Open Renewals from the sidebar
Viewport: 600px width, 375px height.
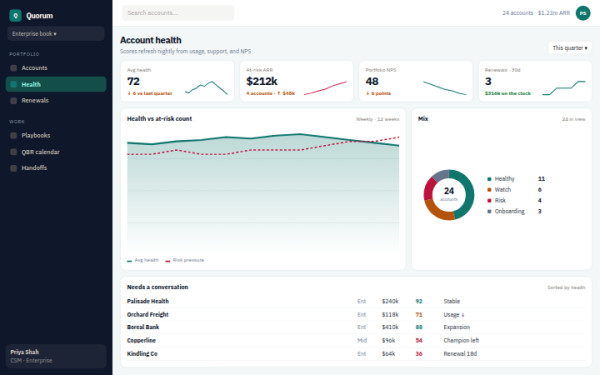[56, 101]
